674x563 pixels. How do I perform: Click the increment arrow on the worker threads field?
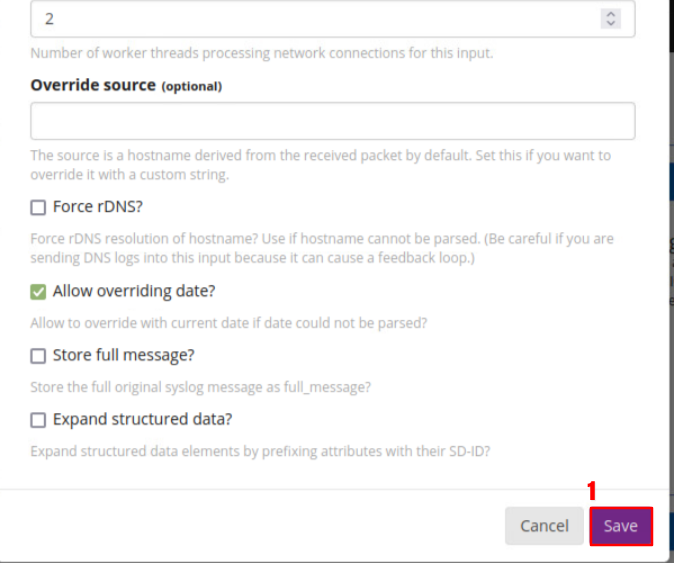pos(610,14)
